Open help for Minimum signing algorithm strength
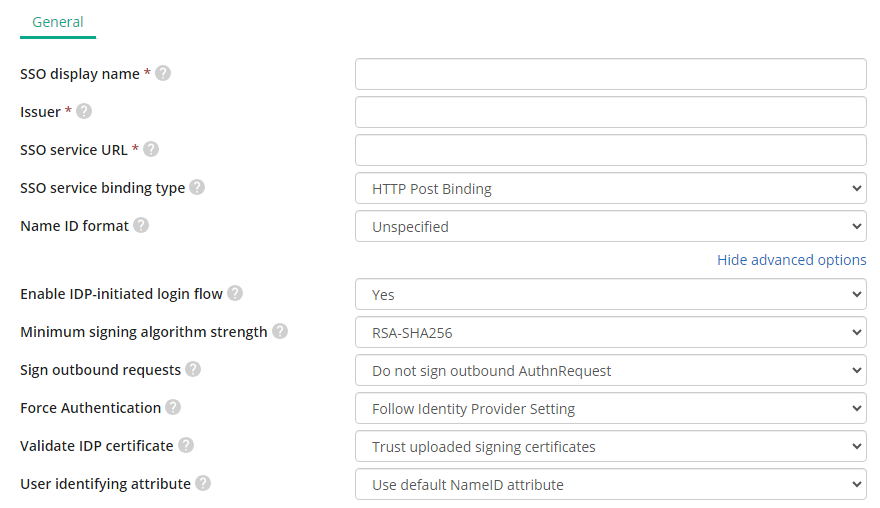The image size is (880, 508). [x=279, y=332]
